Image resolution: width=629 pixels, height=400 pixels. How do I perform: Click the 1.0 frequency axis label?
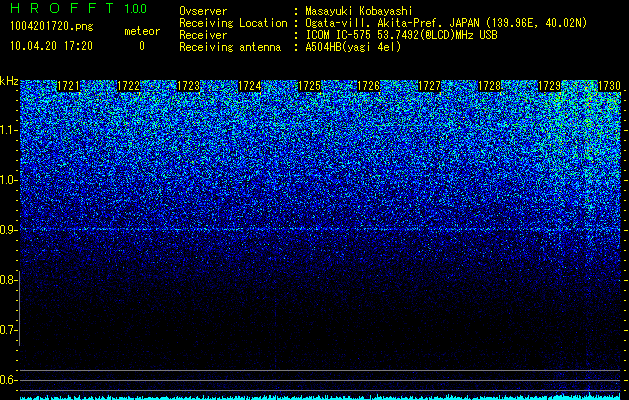coord(8,180)
